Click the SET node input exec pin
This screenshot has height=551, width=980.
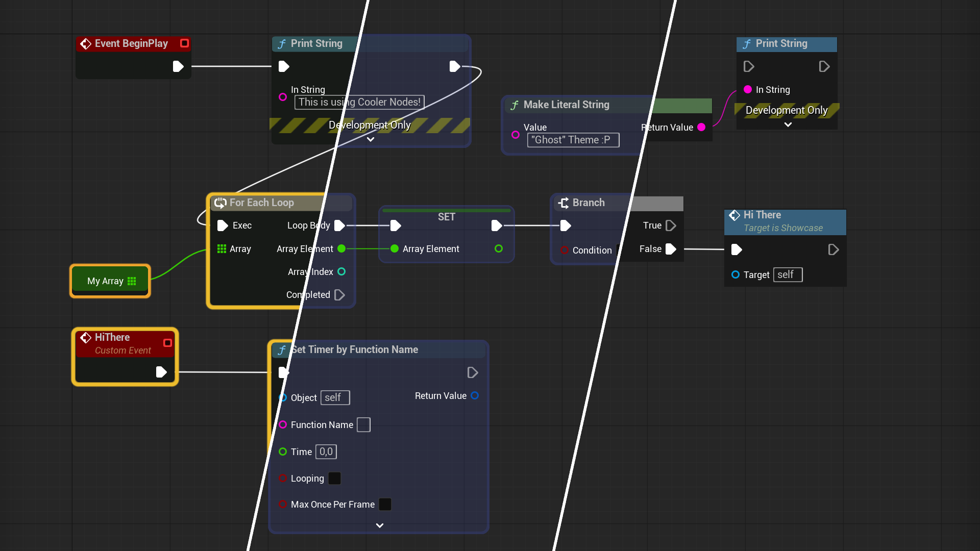pos(396,226)
